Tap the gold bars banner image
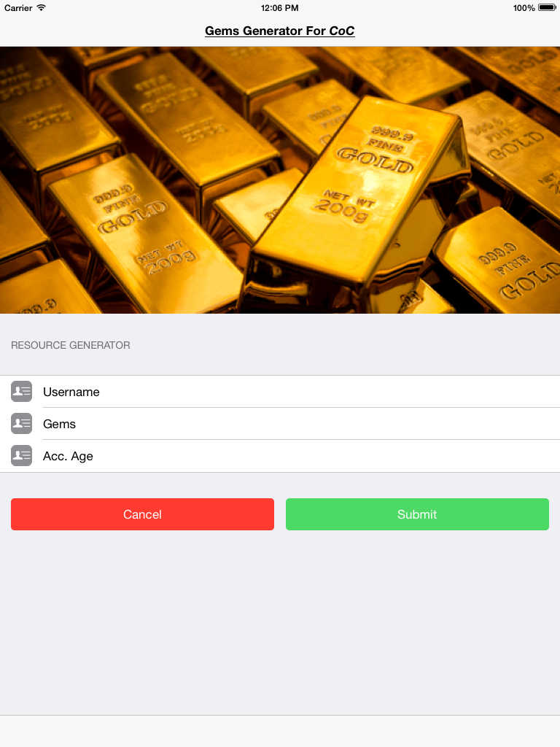Image resolution: width=560 pixels, height=747 pixels. tap(280, 180)
